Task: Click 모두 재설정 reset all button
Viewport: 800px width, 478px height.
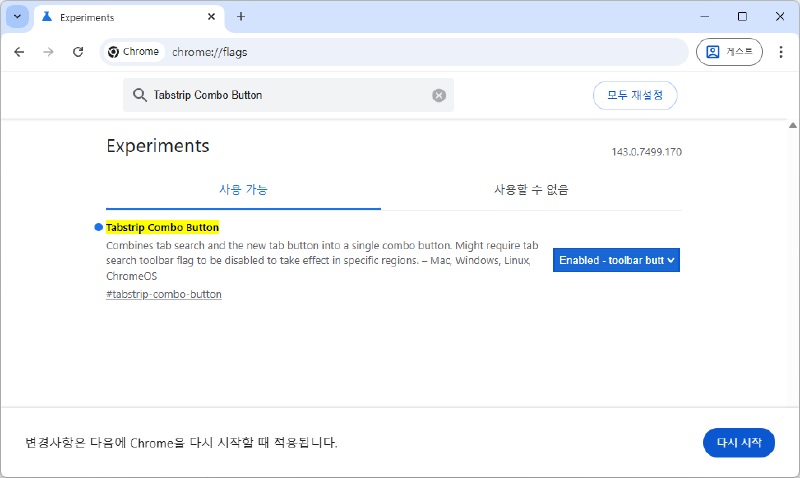Action: click(x=635, y=95)
